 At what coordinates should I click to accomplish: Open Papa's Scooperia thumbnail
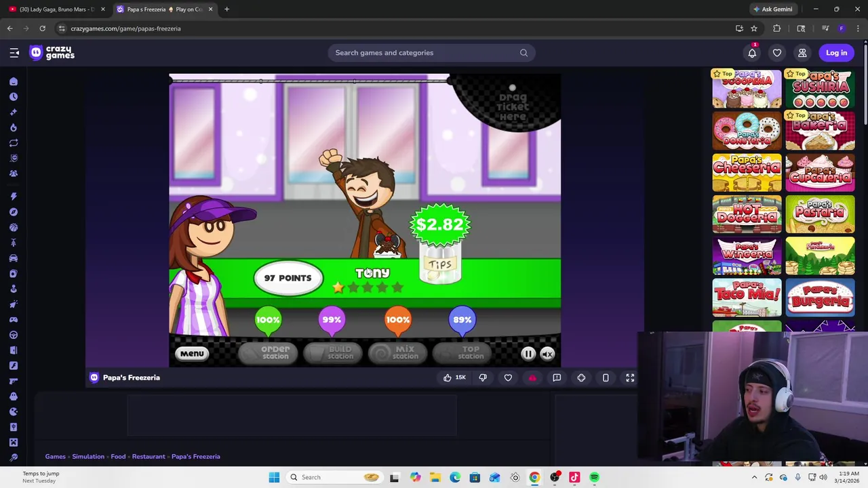pyautogui.click(x=747, y=89)
